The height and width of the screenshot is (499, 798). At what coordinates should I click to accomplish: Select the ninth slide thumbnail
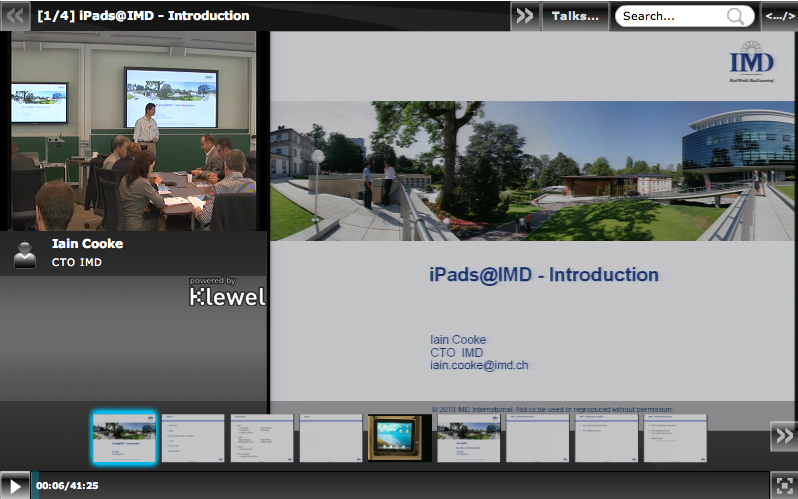[675, 438]
